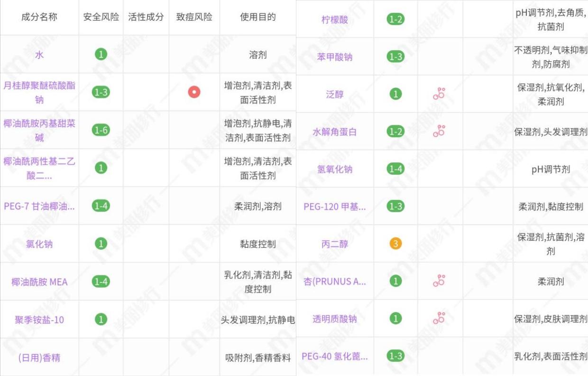Click the 活性成分 column header
Image resolution: width=588 pixels, height=376 pixels.
(146, 17)
